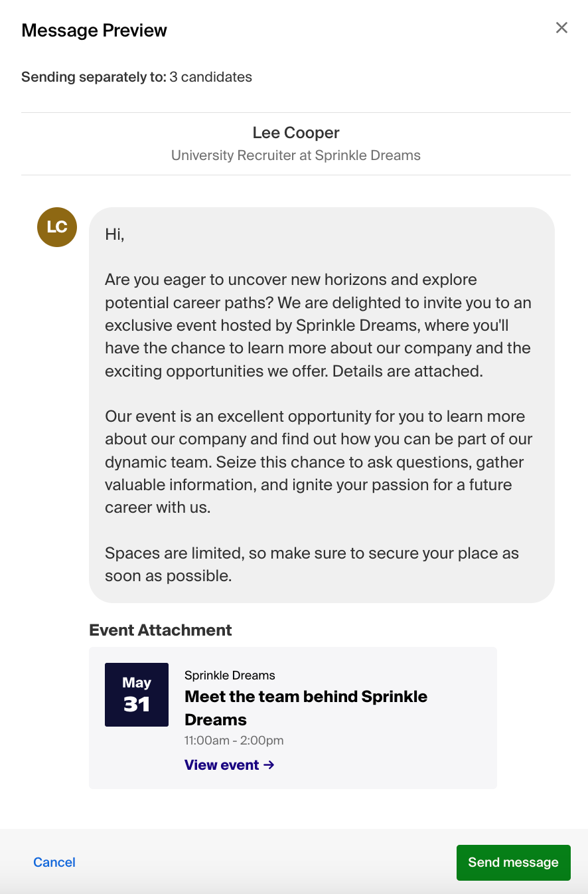Image resolution: width=588 pixels, height=894 pixels.
Task: Cancel the message preview
Action: [54, 862]
